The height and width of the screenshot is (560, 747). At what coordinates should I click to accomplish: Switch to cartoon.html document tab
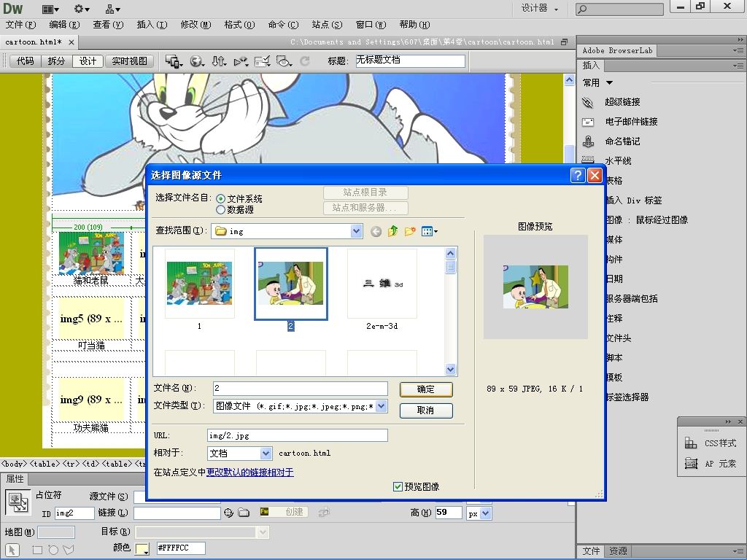34,42
